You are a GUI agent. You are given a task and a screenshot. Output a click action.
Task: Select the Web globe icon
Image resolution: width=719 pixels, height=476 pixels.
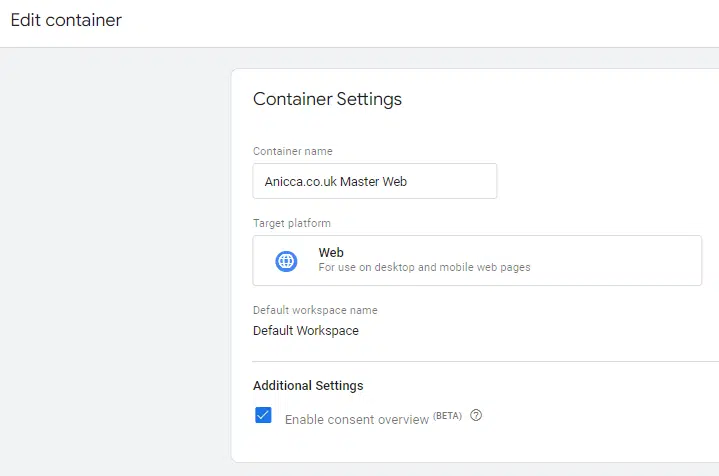pyautogui.click(x=286, y=261)
